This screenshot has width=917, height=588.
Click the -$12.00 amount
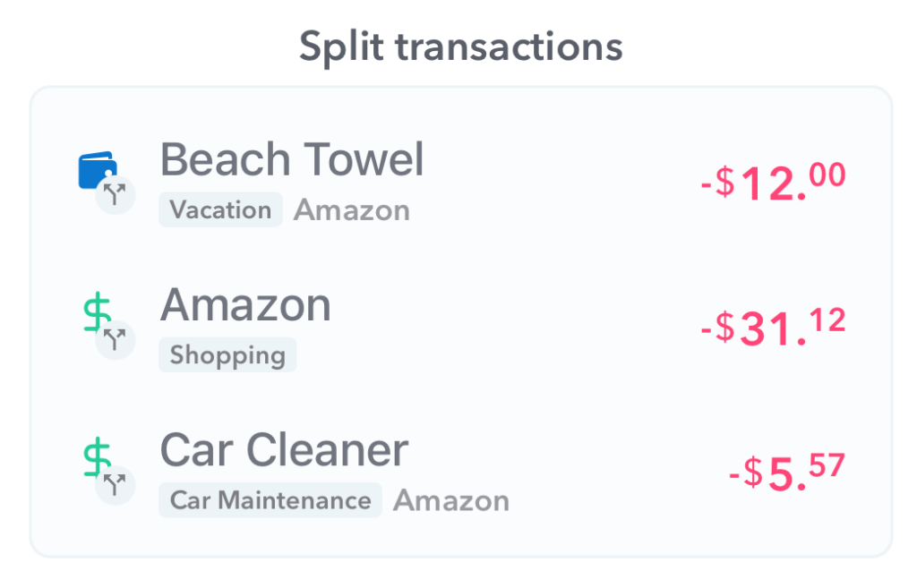pos(773,182)
